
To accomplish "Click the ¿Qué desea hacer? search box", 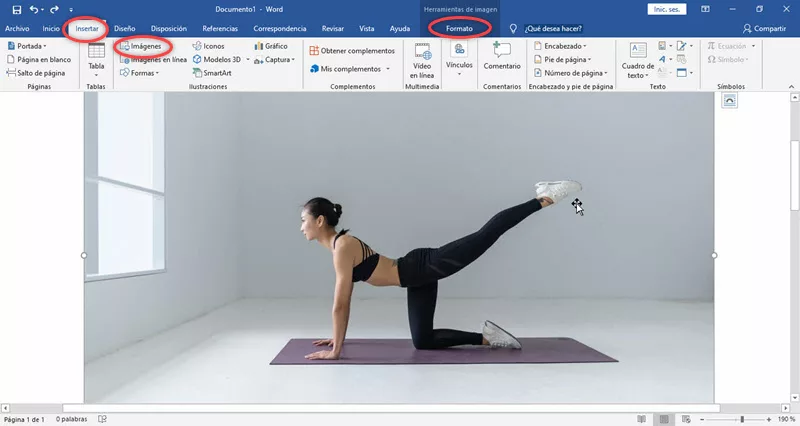I will coord(553,29).
